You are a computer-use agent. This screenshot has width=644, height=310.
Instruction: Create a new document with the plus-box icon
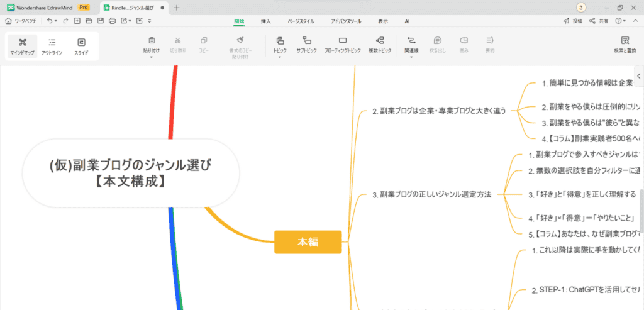pos(77,21)
